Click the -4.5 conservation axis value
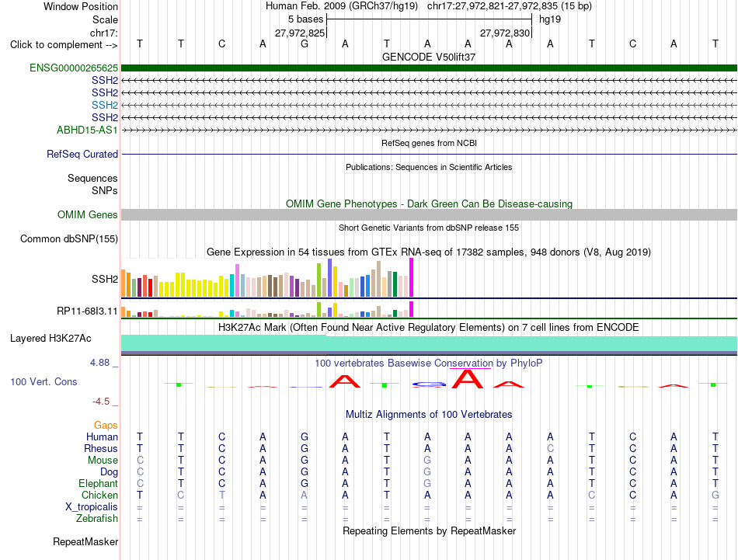Screen dimensions: 738x560 click(101, 401)
